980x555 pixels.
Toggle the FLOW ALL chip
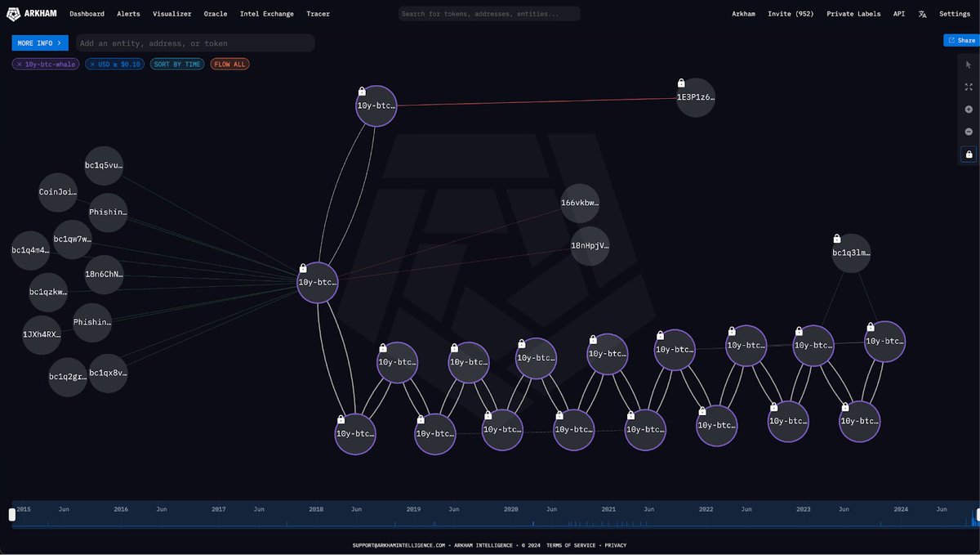pos(230,64)
